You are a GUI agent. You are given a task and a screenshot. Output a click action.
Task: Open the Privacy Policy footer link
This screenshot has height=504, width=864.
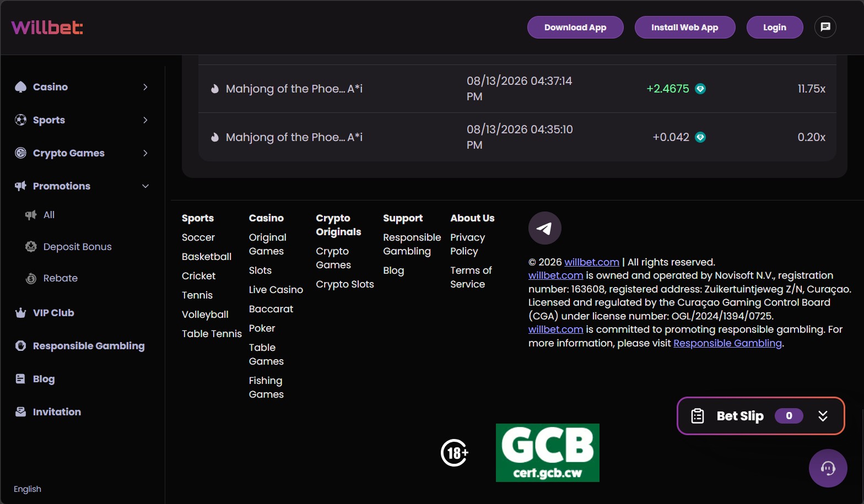(468, 244)
